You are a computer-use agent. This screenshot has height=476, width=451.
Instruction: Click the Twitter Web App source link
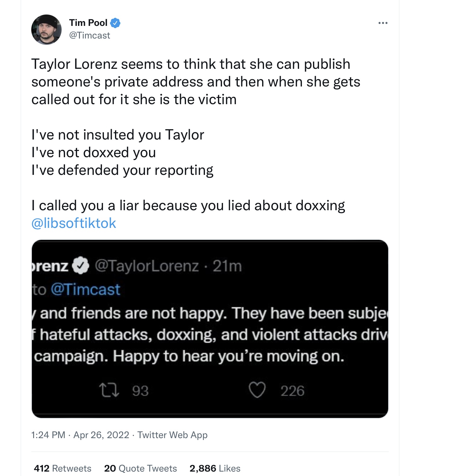(x=172, y=435)
